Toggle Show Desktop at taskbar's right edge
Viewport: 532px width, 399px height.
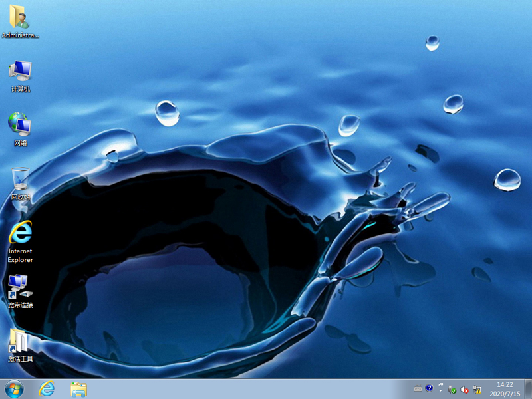(529, 389)
